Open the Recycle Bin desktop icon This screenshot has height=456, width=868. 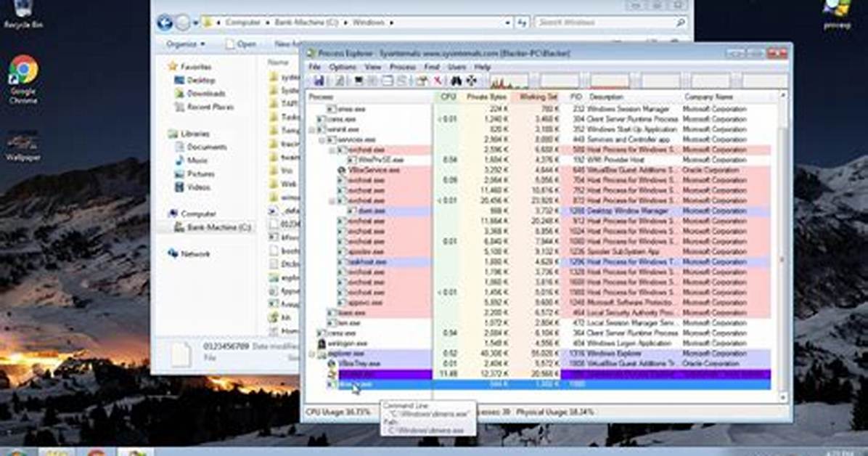click(22, 15)
